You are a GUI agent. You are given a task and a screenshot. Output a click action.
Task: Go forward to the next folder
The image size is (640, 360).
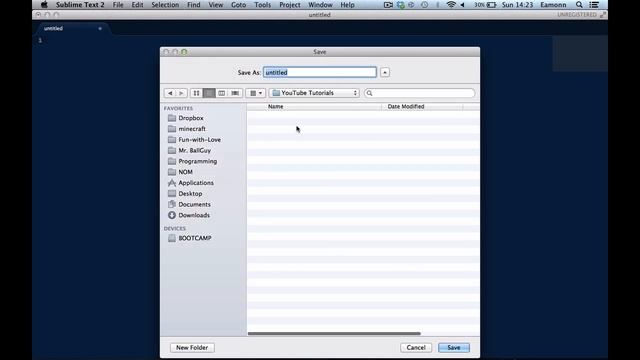181,93
